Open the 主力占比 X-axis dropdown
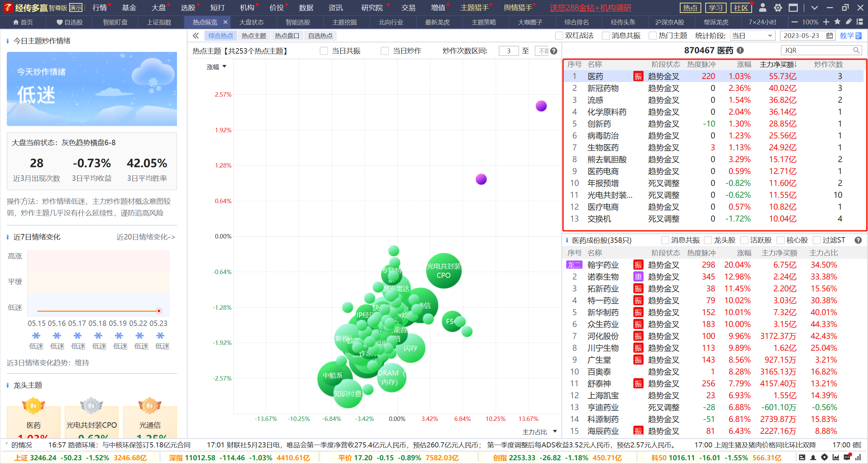The image size is (868, 464). (x=539, y=432)
